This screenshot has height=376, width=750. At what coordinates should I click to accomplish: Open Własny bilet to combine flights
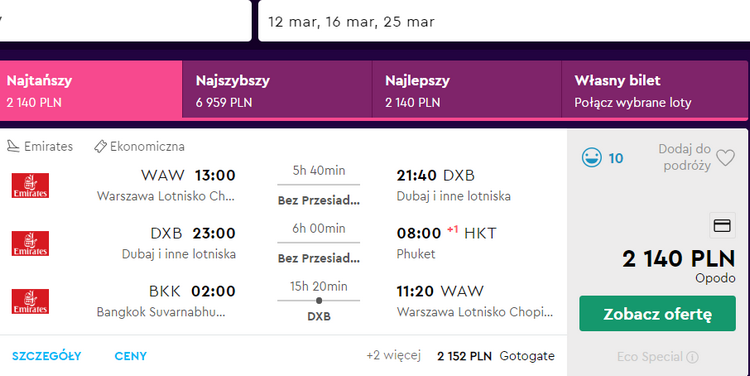[x=654, y=89]
